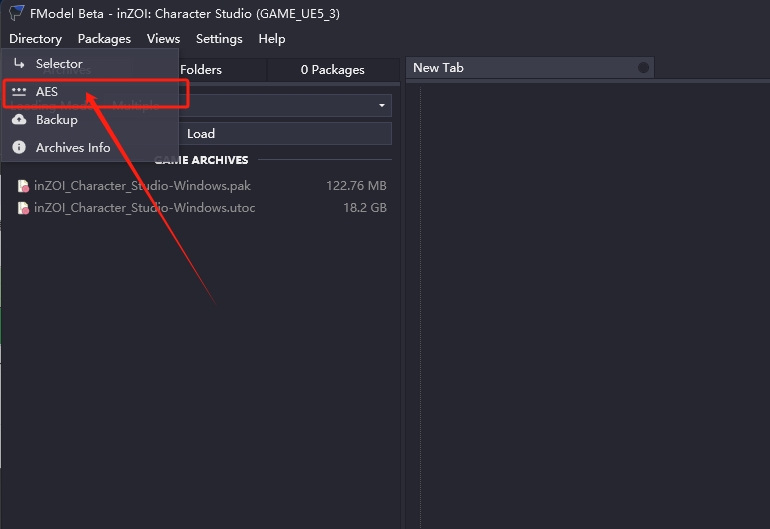
Task: Click the 18.2 GB size value
Action: (364, 208)
